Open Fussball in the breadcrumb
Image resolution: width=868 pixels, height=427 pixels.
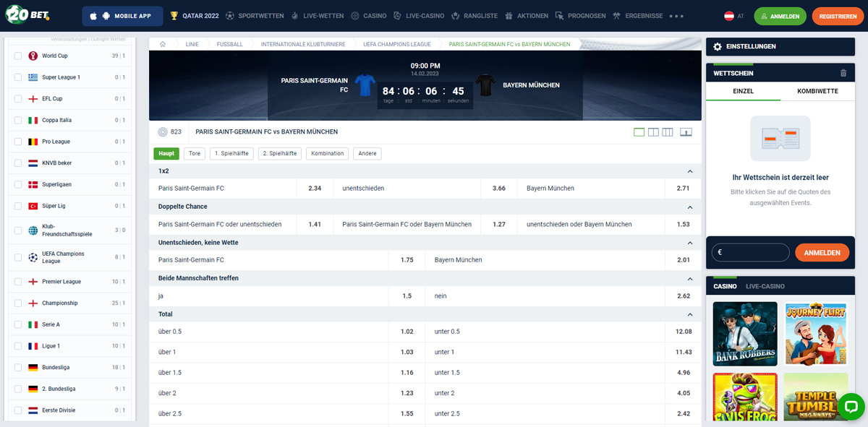(x=231, y=44)
